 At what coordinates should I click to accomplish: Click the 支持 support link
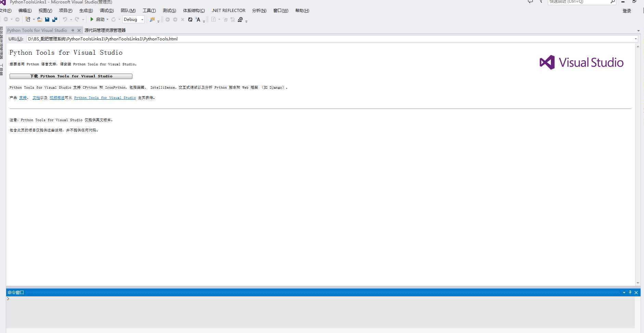(23, 98)
